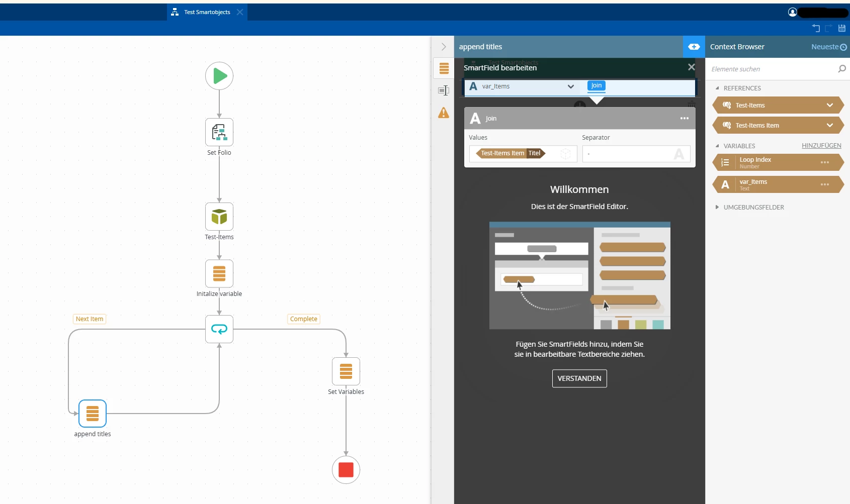
Task: Open the var_Items variable dropdown
Action: pyautogui.click(x=571, y=86)
